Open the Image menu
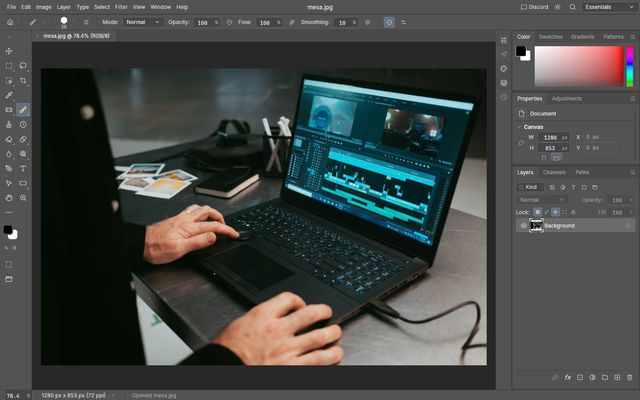Viewport: 640px width, 400px height. [x=44, y=7]
